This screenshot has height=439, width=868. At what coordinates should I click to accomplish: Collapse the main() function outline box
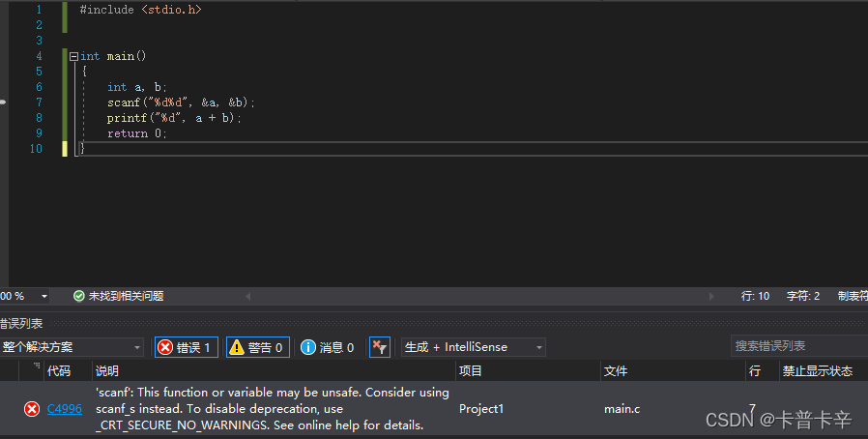73,56
